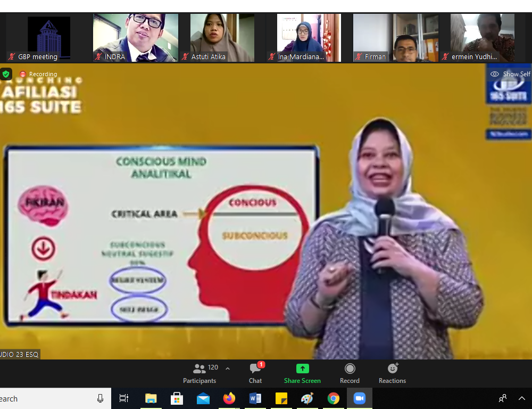Open the Reactions emoji menu
532x409 pixels.
(x=392, y=373)
